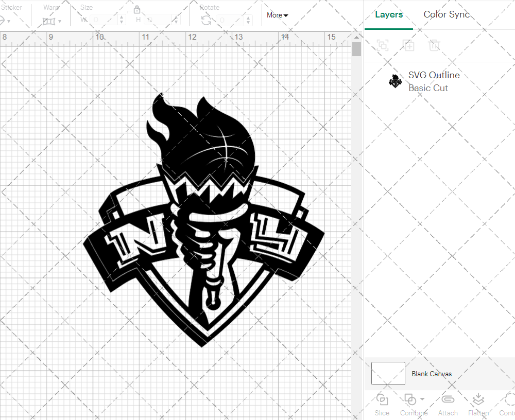
Task: Toggle the size lock aspect ratio icon
Action: point(137,10)
